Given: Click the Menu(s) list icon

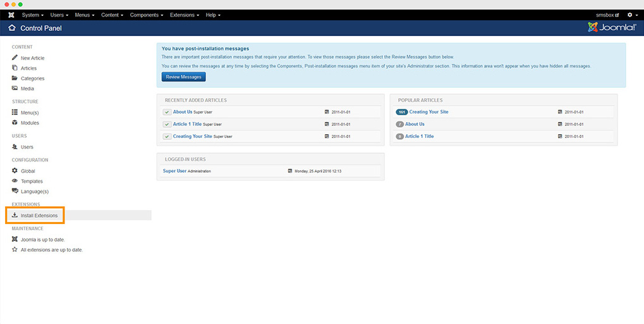Looking at the screenshot, I should click(x=15, y=112).
